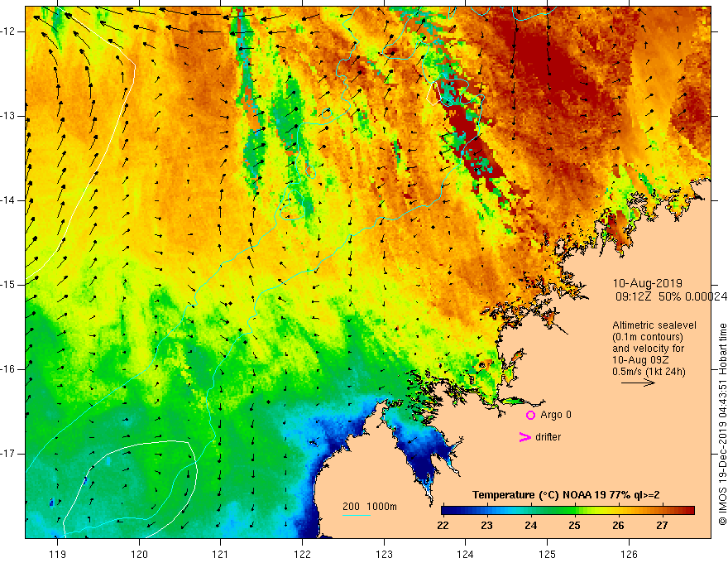Screen dimensions: 728x563
Task: Click the 0.5m/s velocity scale arrow
Action: (638, 383)
